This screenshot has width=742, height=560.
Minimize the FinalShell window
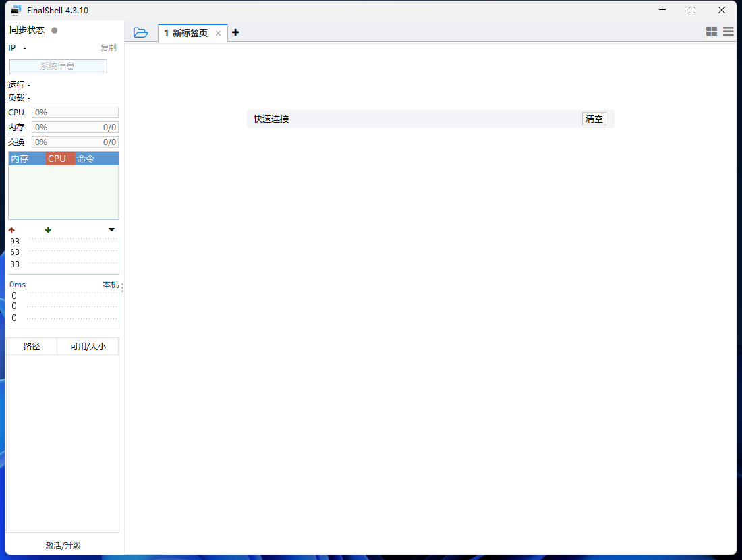tap(662, 10)
